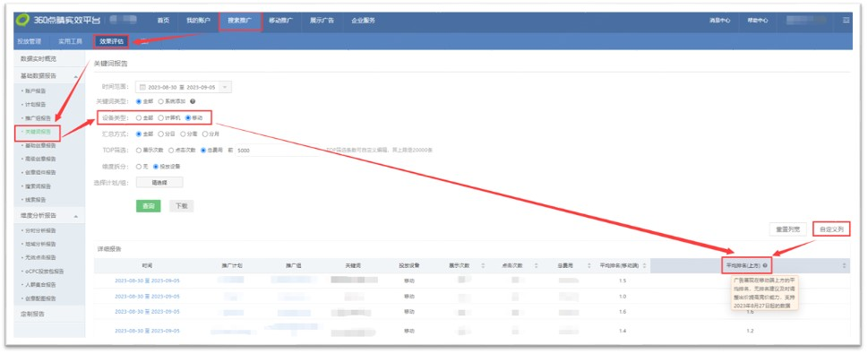Click the 请选择 plan/group button
Viewport: 868px width, 354px height.
pos(159,182)
